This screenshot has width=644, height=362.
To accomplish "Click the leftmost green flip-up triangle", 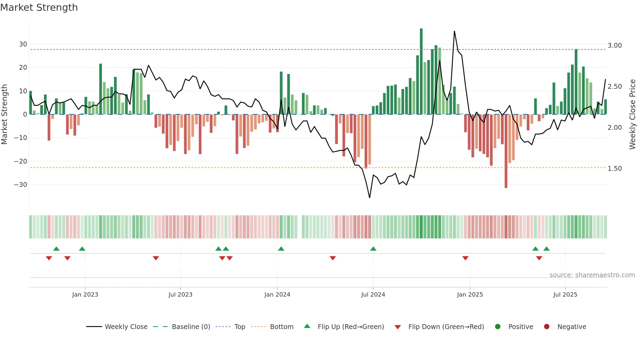I will point(56,249).
